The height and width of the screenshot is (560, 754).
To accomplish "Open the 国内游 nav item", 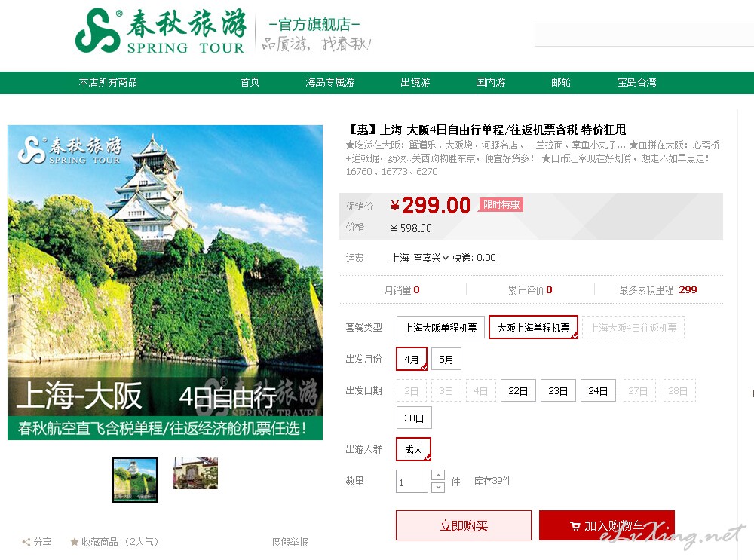I will [491, 82].
